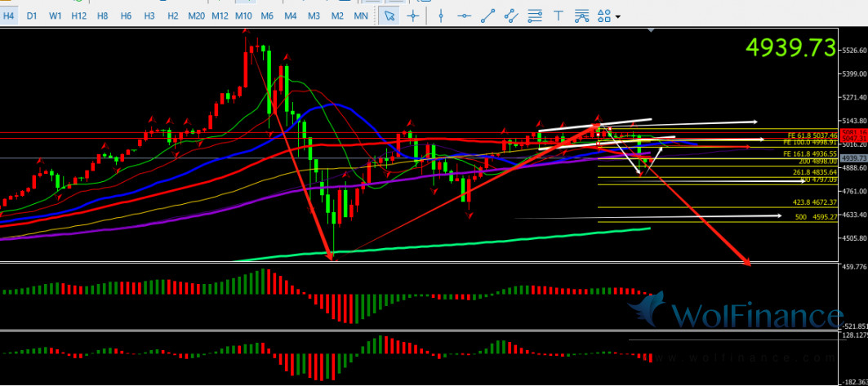Select the cursor arrow tool
868x386 pixels.
(389, 16)
